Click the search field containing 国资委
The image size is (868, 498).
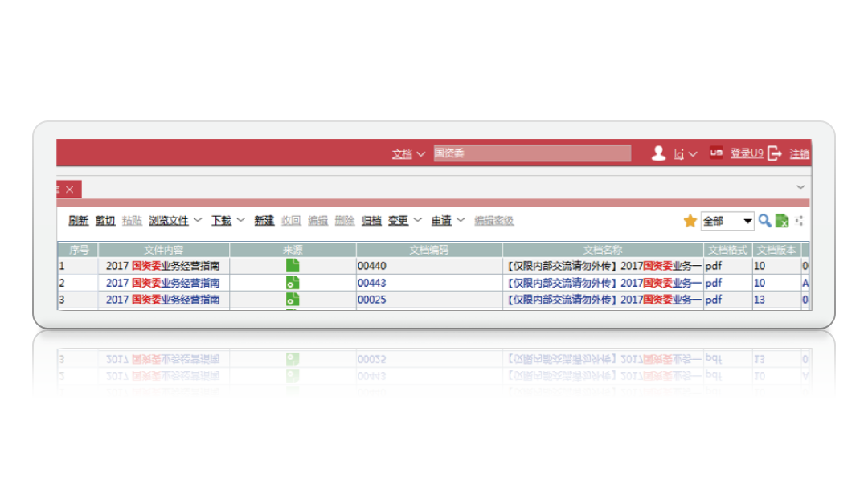tap(532, 153)
